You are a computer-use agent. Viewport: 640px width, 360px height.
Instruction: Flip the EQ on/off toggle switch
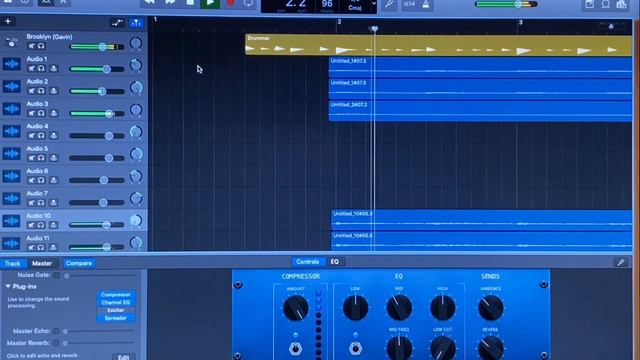tap(355, 348)
